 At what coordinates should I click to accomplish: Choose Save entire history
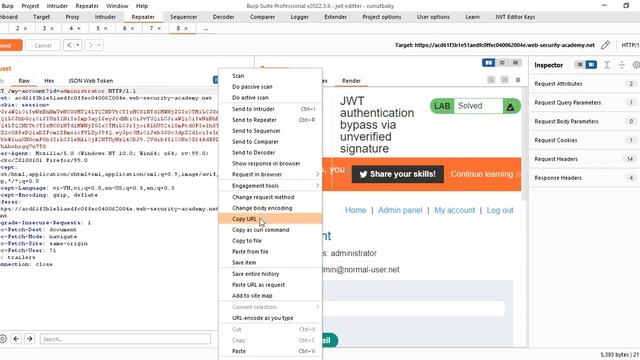(271, 274)
